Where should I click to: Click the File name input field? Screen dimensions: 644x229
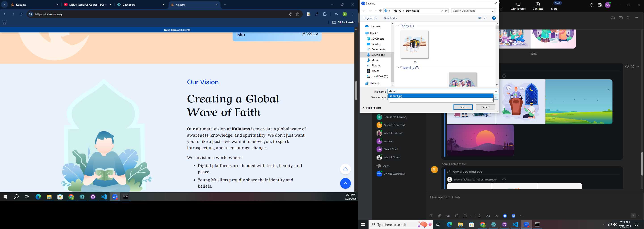click(x=441, y=91)
